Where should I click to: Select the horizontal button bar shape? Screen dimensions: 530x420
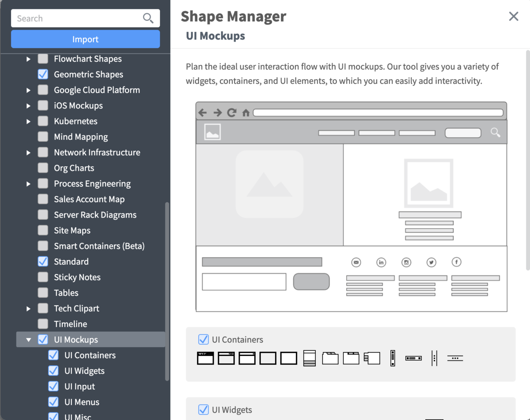point(413,358)
